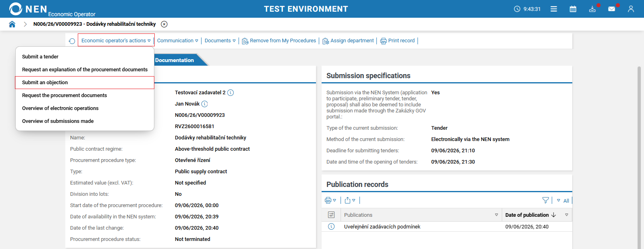Open the user profile icon
This screenshot has height=249, width=644.
pyautogui.click(x=631, y=9)
